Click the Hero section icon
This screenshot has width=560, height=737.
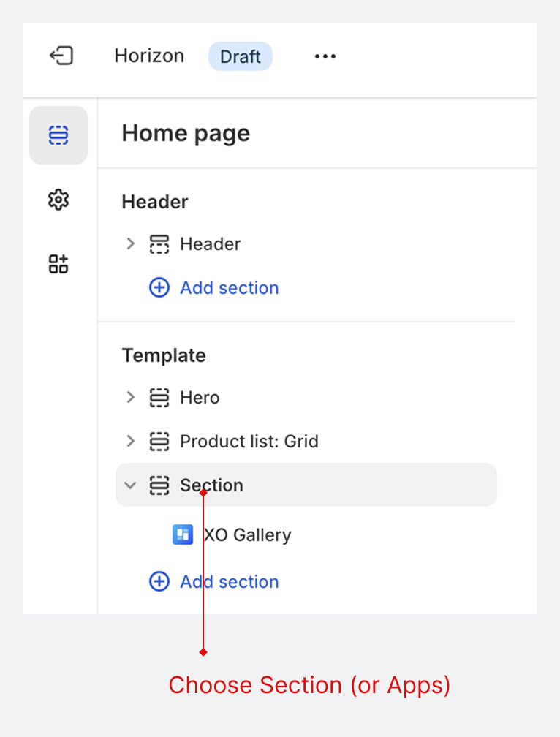coord(159,397)
